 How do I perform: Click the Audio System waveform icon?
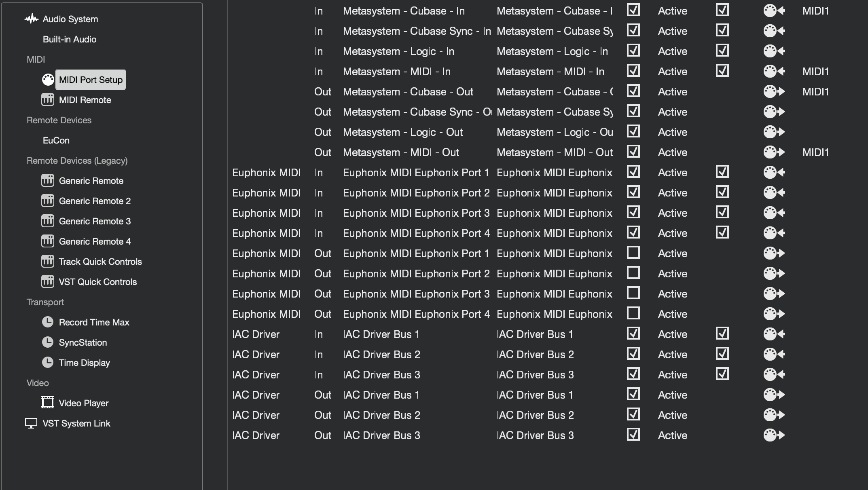(31, 19)
